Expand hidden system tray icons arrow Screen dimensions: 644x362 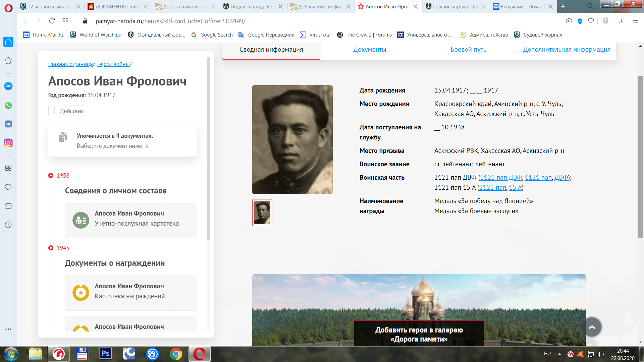pos(559,354)
